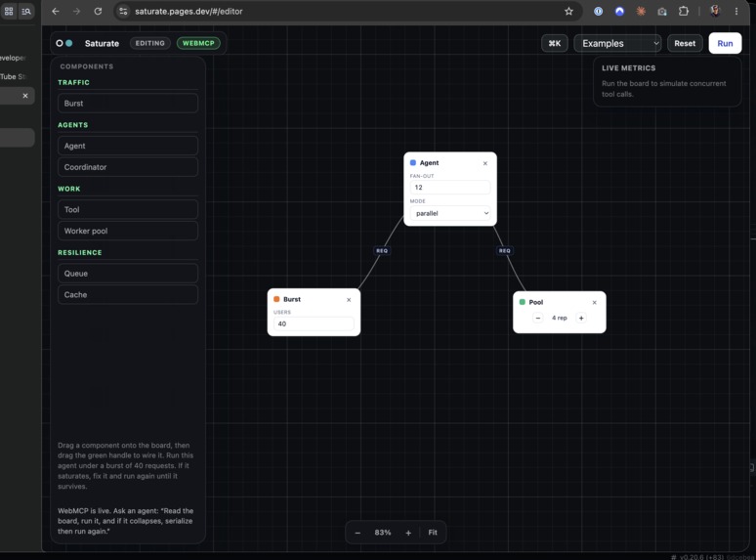Click the browser address bar URL
The image size is (756, 560).
[189, 11]
